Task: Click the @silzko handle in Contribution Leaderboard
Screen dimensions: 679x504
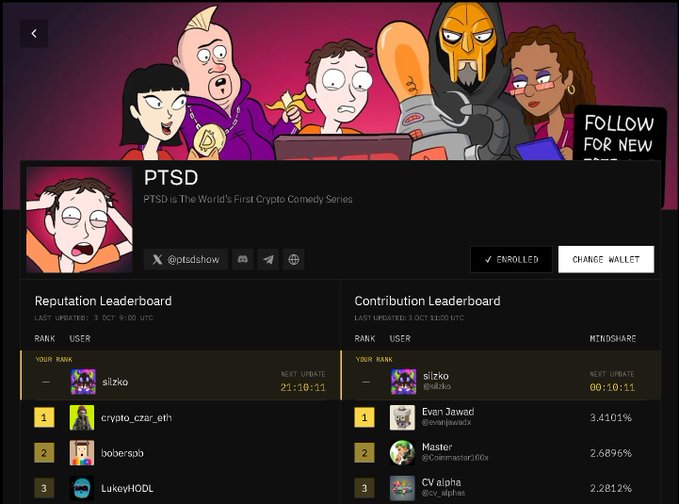Action: [437, 386]
